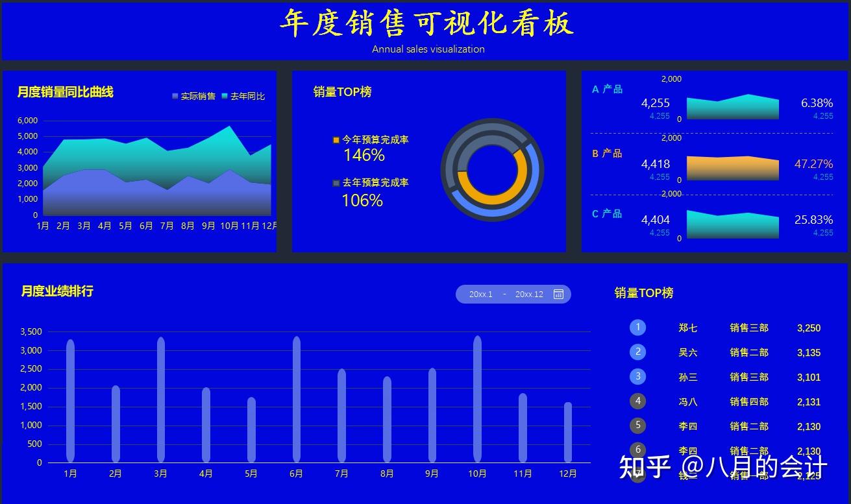This screenshot has width=851, height=504.
Task: Click the 10月 bar in 月度业绩排行
Action: tap(478, 399)
